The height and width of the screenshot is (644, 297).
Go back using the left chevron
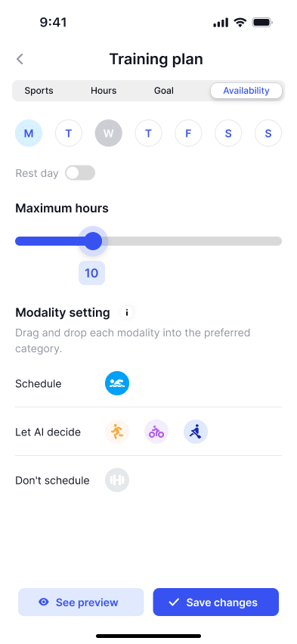pyautogui.click(x=20, y=59)
